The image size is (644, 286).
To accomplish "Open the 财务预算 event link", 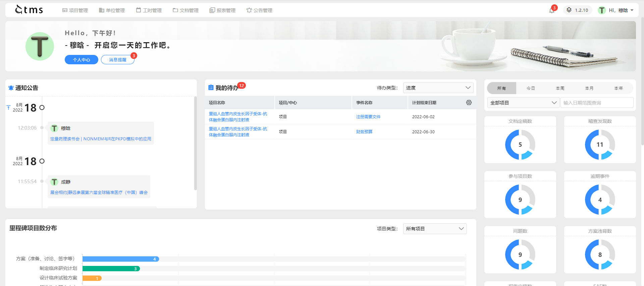I will (x=364, y=132).
